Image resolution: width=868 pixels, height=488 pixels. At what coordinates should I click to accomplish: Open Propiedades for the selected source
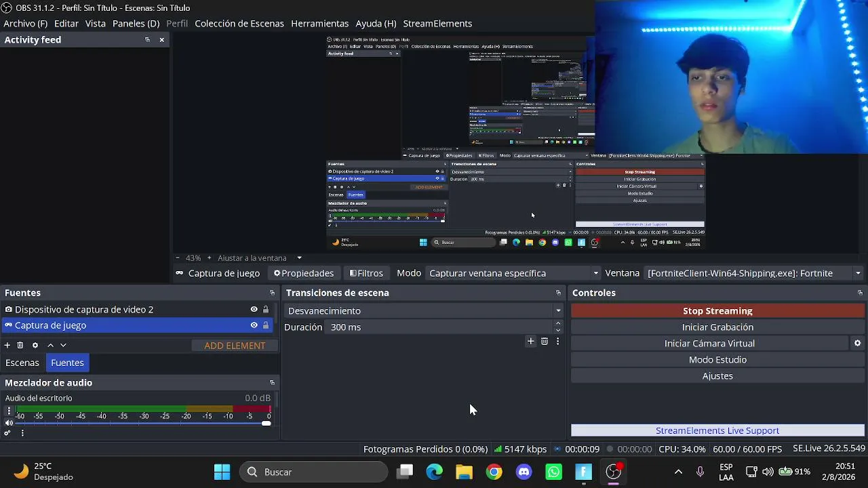tap(304, 273)
